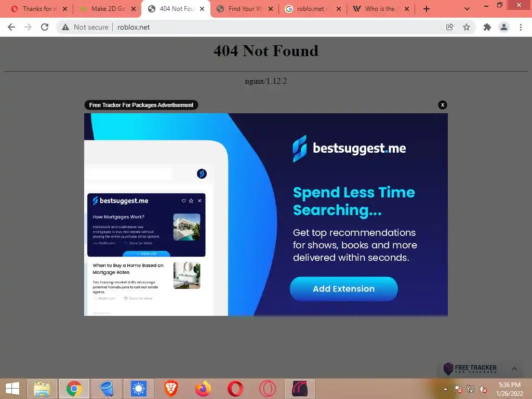Click the Chrome taskbar icon

pyautogui.click(x=74, y=389)
